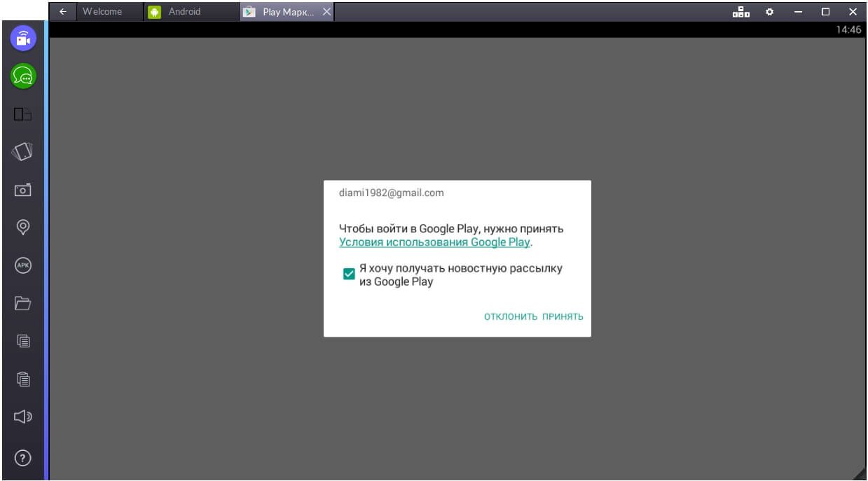The height and width of the screenshot is (481, 868).
Task: Uncheck the Google Play newsletter checkbox
Action: [348, 274]
